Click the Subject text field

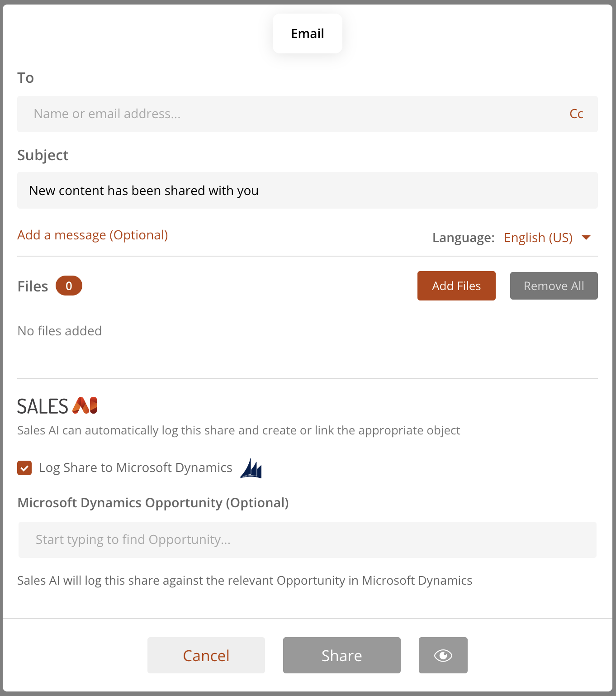(308, 191)
